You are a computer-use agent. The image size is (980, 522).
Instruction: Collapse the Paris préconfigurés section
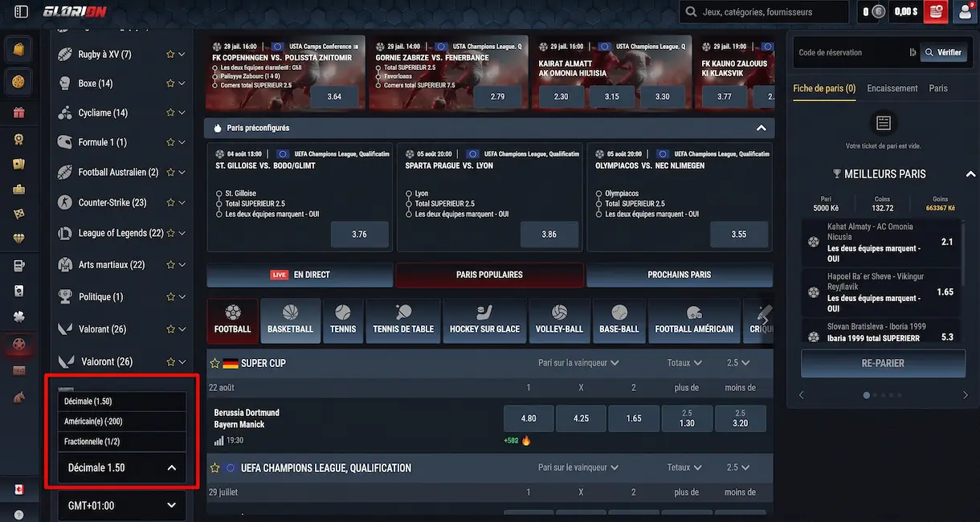point(761,128)
